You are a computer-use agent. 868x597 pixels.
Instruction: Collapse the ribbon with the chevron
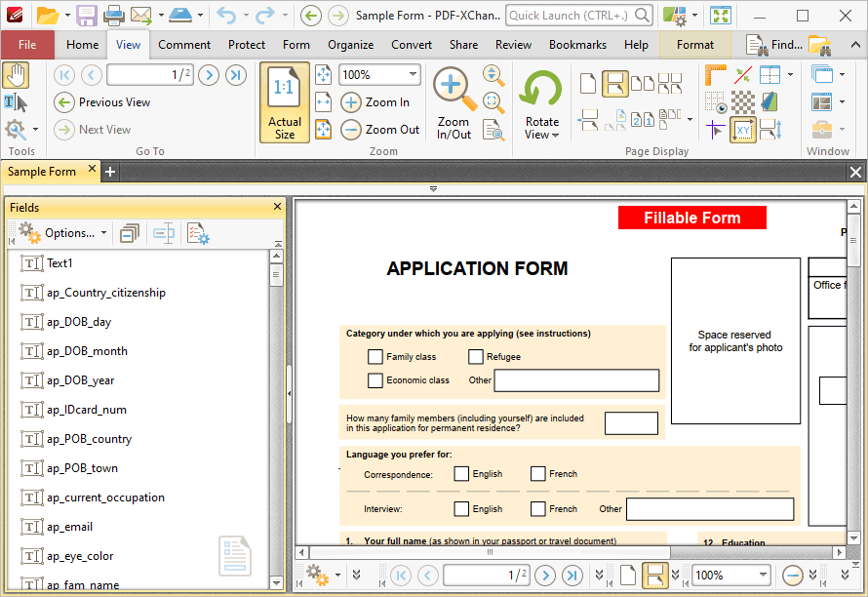[x=855, y=45]
